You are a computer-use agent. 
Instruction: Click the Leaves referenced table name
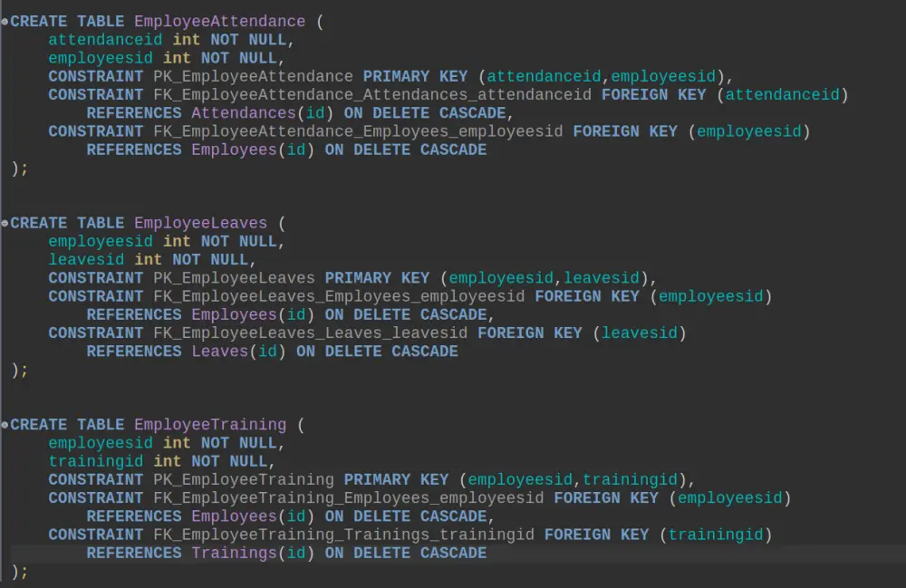(219, 352)
